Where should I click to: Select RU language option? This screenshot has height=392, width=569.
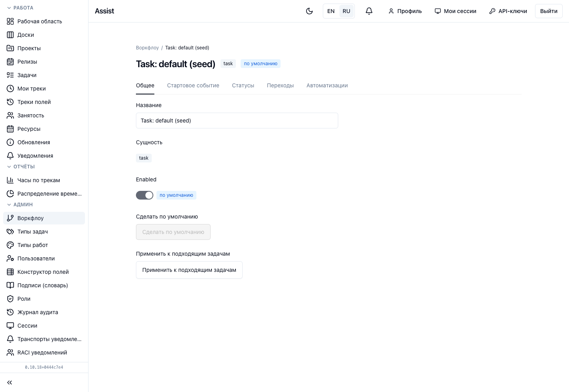click(347, 11)
